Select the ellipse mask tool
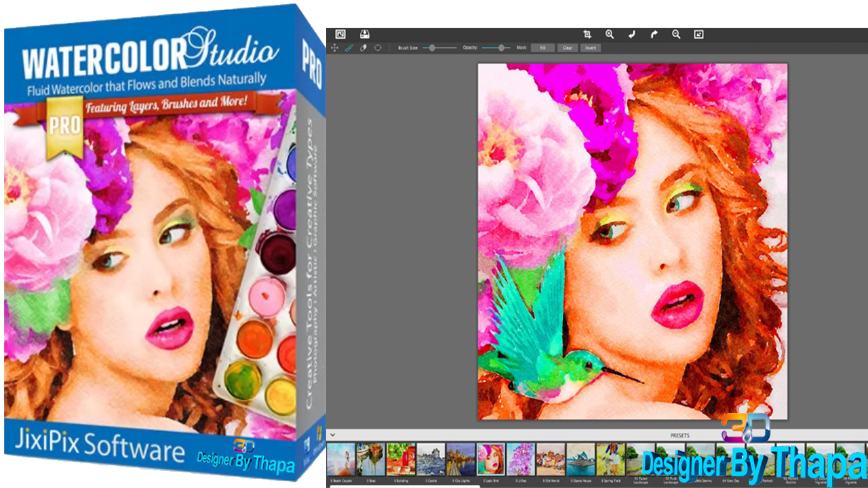Image resolution: width=868 pixels, height=488 pixels. click(378, 48)
